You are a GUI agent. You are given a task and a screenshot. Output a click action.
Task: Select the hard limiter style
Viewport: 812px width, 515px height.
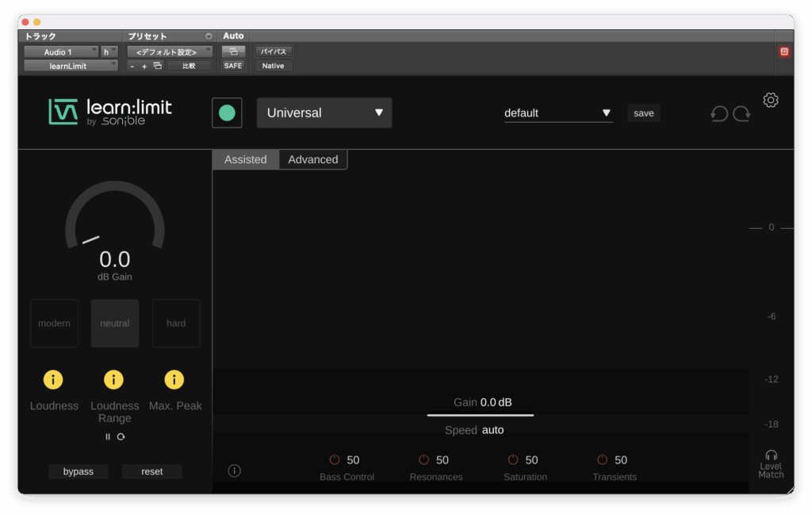pyautogui.click(x=176, y=323)
